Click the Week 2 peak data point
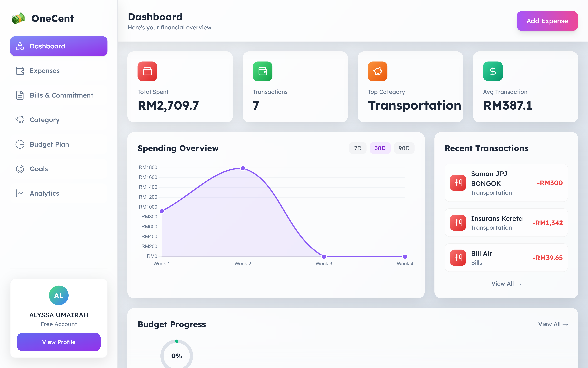The height and width of the screenshot is (368, 588). 243,168
